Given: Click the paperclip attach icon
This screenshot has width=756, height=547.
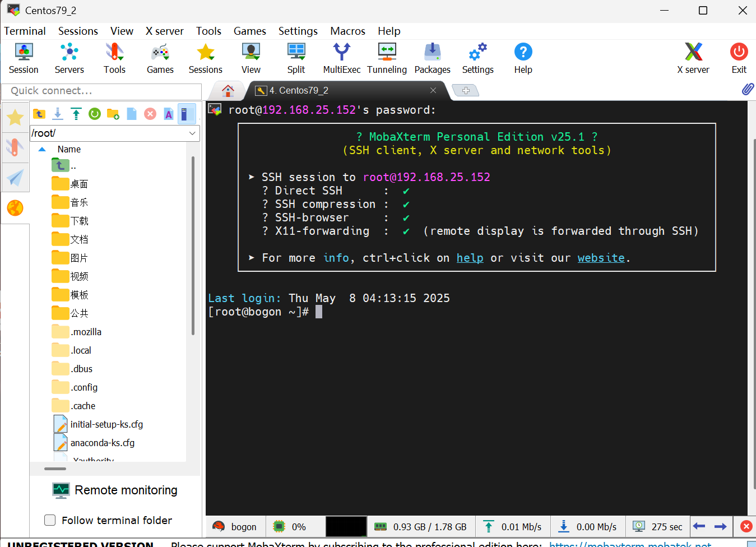Looking at the screenshot, I should (x=748, y=89).
